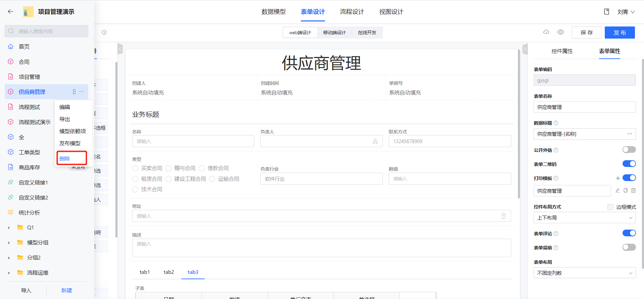Click the form canvas vertical scrollbar
644x299 pixels.
pyautogui.click(x=519, y=124)
